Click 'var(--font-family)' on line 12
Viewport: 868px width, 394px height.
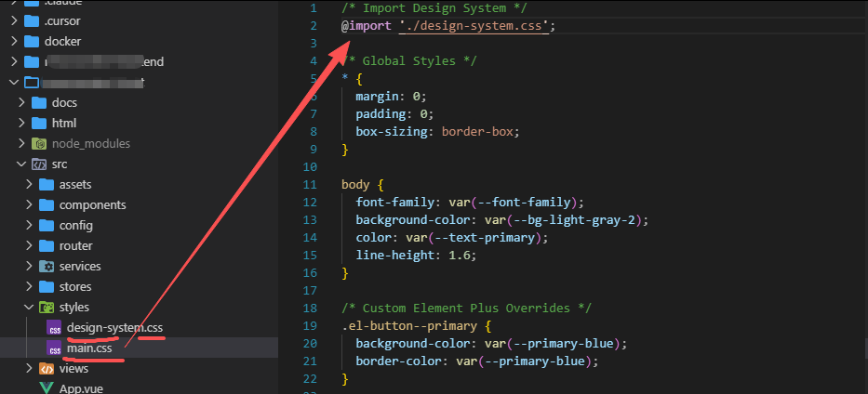[x=513, y=203]
